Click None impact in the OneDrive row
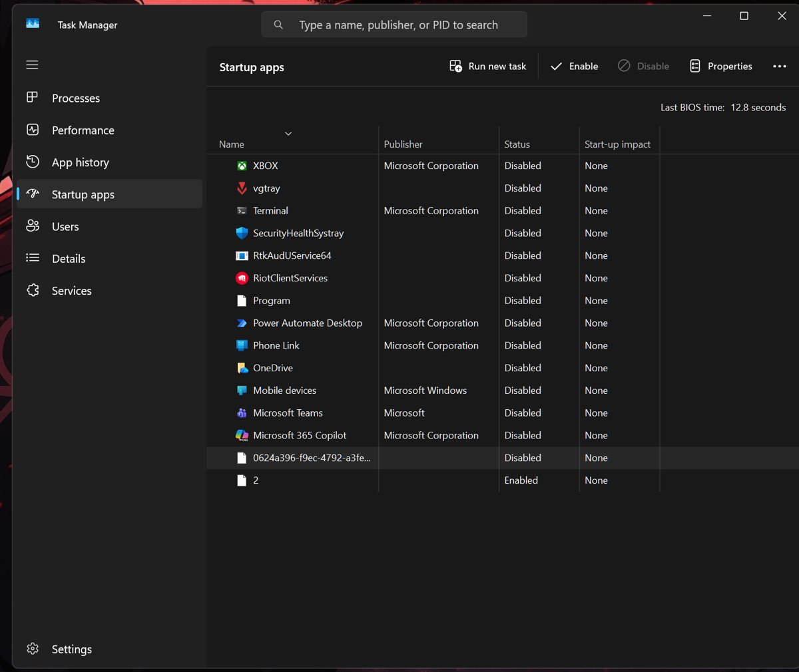 [x=596, y=368]
